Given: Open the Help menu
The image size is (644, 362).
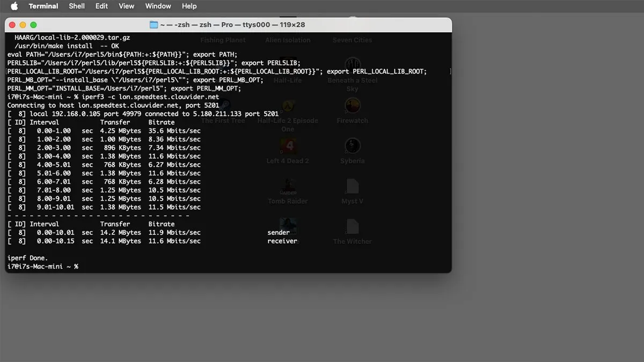Looking at the screenshot, I should [x=189, y=6].
